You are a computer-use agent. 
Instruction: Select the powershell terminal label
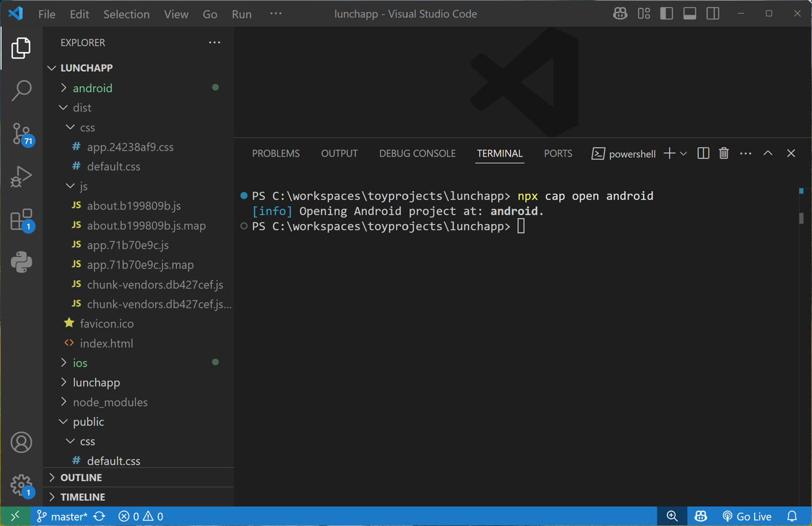coord(624,154)
